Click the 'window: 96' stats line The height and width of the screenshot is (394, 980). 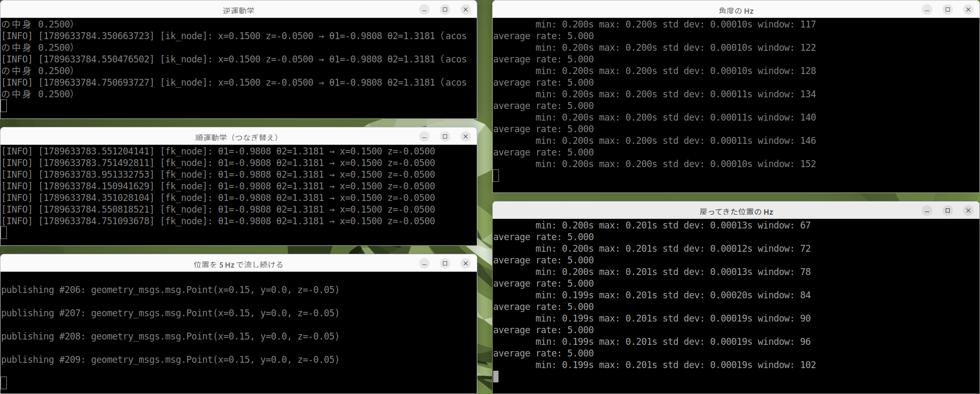pos(673,342)
